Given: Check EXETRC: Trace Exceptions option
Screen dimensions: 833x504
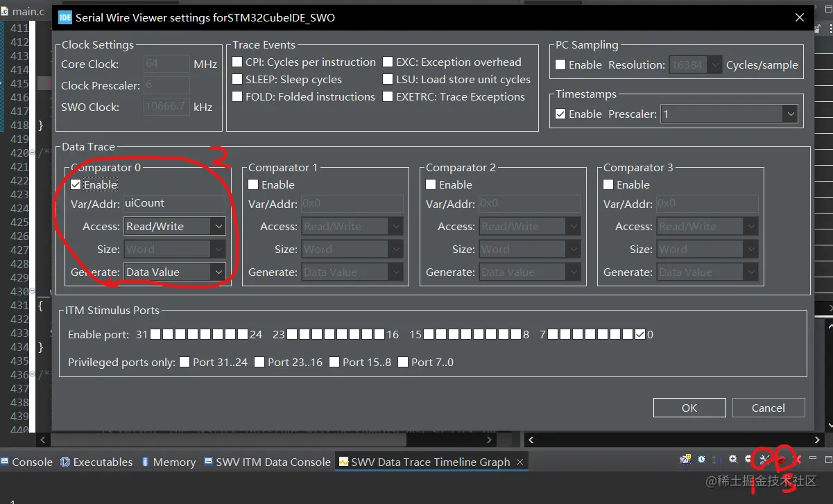Looking at the screenshot, I should (x=388, y=97).
